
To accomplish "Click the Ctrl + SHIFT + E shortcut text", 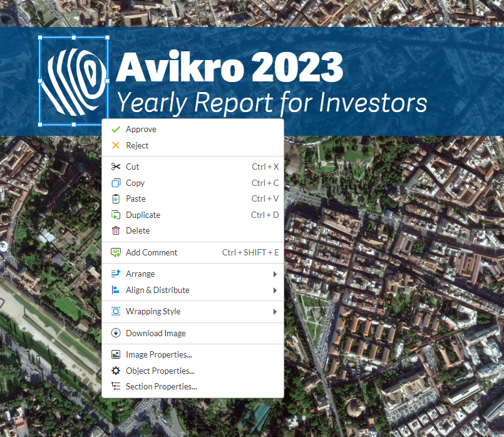I will coord(250,252).
